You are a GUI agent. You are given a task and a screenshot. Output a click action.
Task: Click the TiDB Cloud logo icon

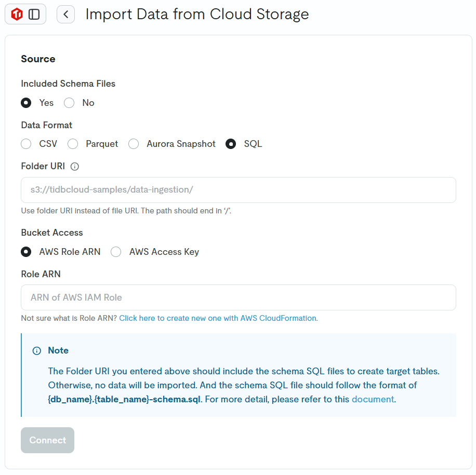[x=17, y=14]
